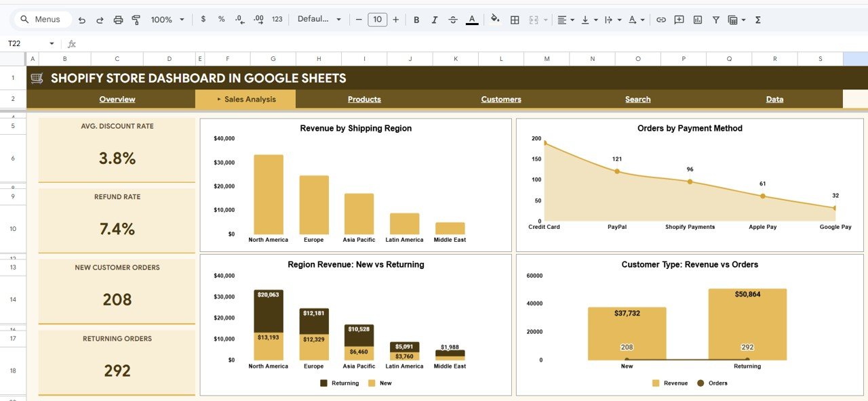Create a filter

coord(715,20)
